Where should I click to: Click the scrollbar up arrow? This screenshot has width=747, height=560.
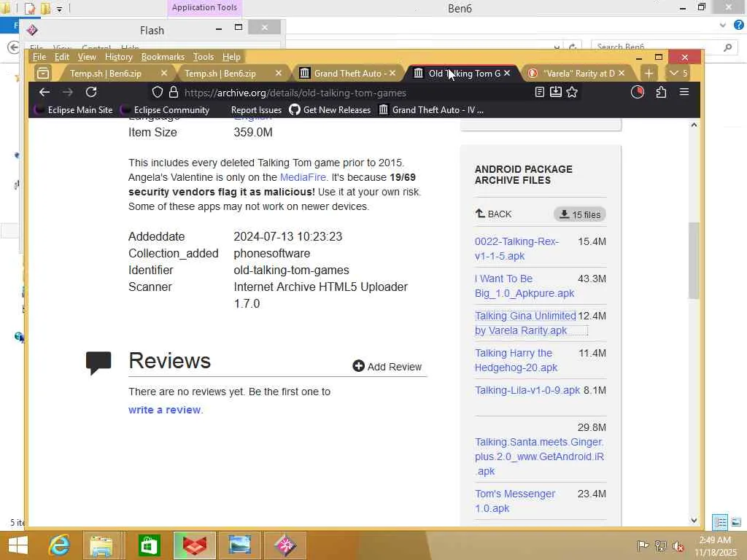tap(694, 125)
